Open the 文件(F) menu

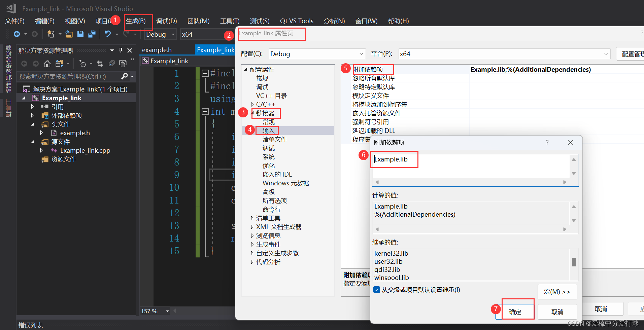15,21
